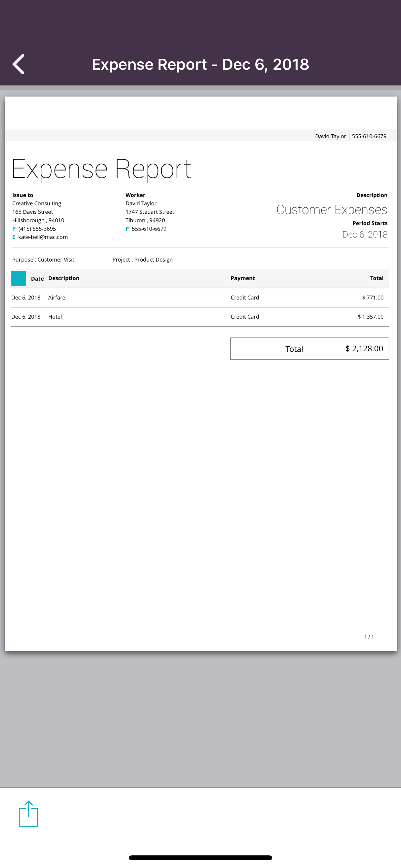Tap the teal P icon beside (415) 555-3695
This screenshot has width=401, height=868.
coord(14,229)
